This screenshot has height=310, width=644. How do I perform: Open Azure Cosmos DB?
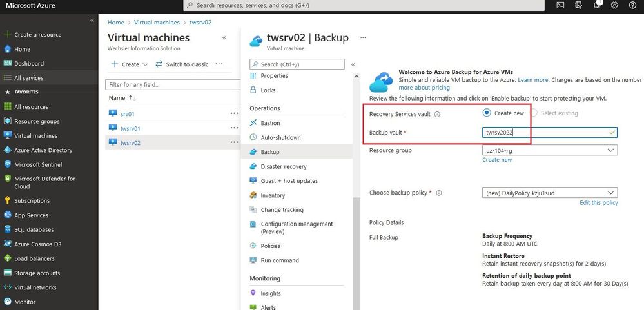[x=37, y=244]
